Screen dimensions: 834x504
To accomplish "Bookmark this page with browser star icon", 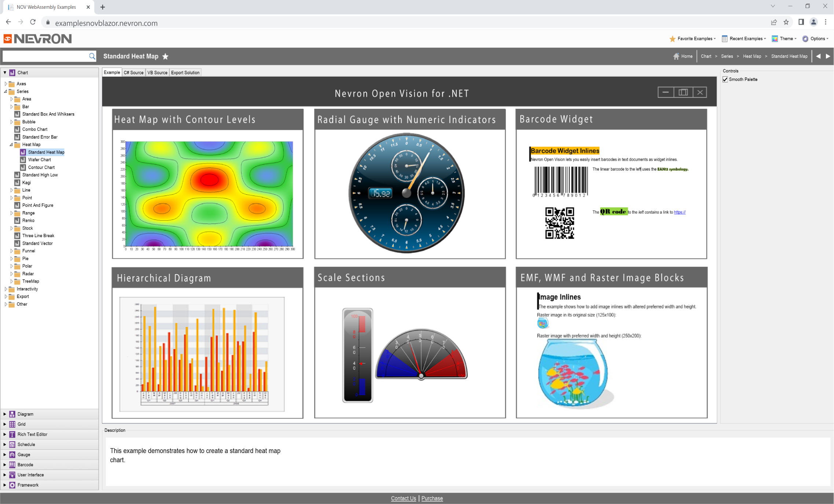I will [x=786, y=22].
